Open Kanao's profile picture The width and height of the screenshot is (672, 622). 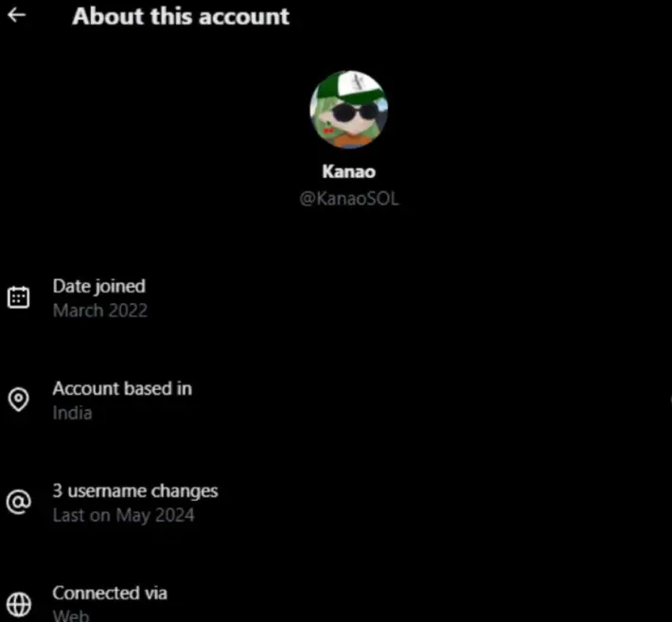pos(349,110)
